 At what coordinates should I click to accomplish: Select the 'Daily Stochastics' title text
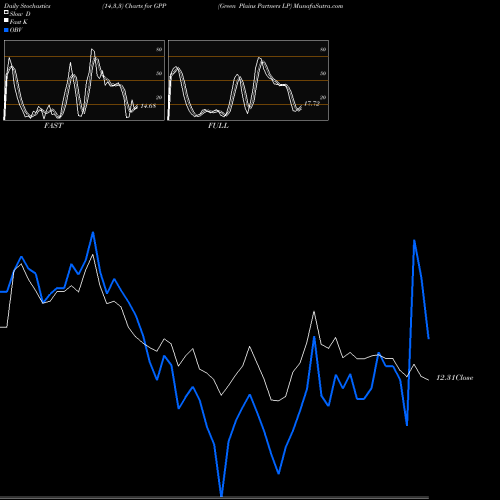(x=27, y=6)
